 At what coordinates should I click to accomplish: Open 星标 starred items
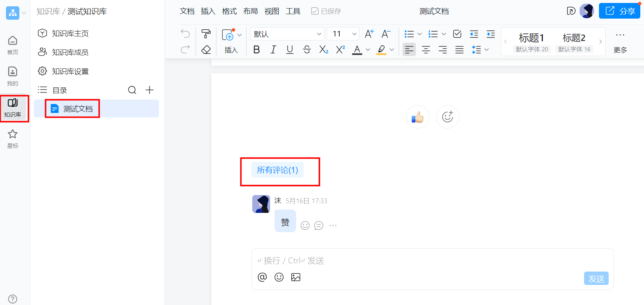13,139
